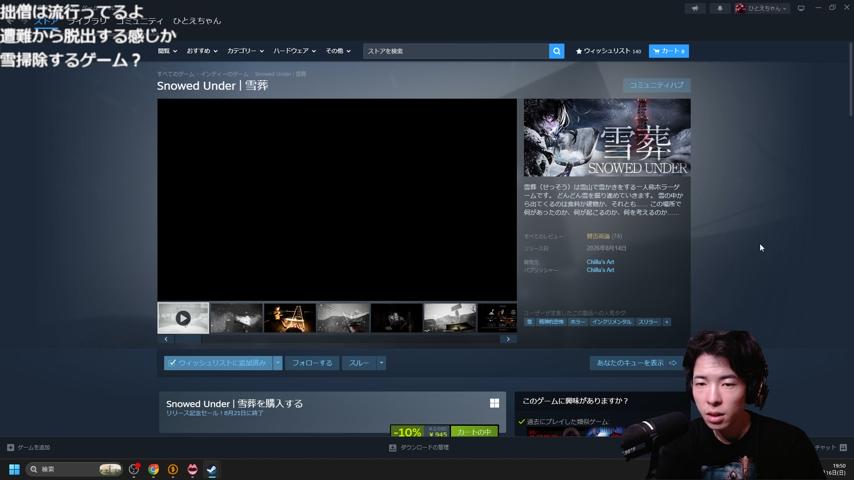This screenshot has height=480, width=854.
Task: Open the ひとえちゃん profile tab
Action: pos(197,21)
